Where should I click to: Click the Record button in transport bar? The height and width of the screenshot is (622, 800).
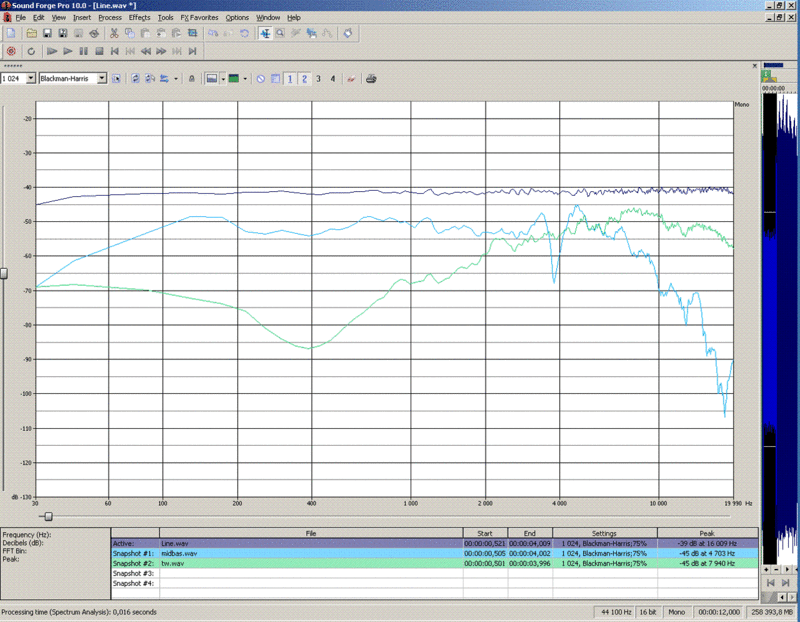pyautogui.click(x=12, y=50)
